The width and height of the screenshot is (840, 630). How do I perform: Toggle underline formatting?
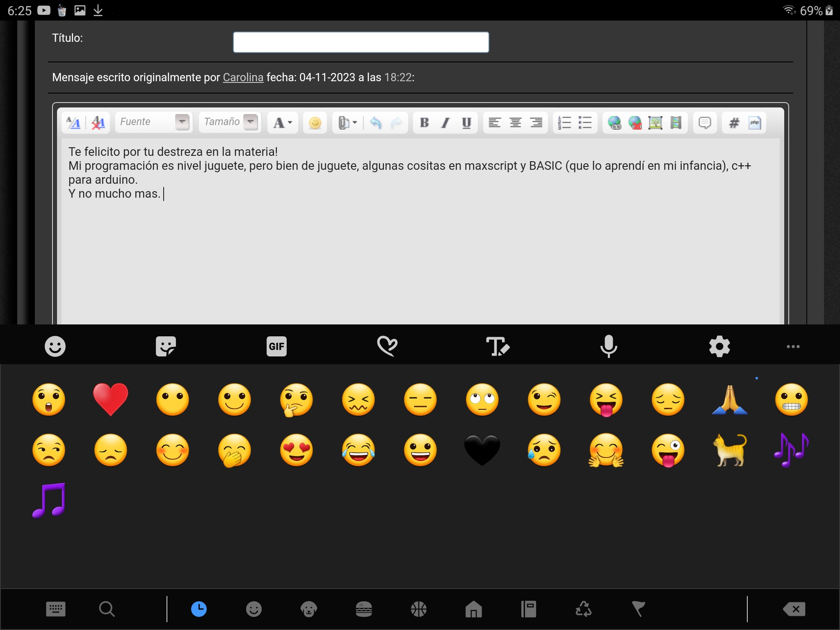tap(466, 123)
